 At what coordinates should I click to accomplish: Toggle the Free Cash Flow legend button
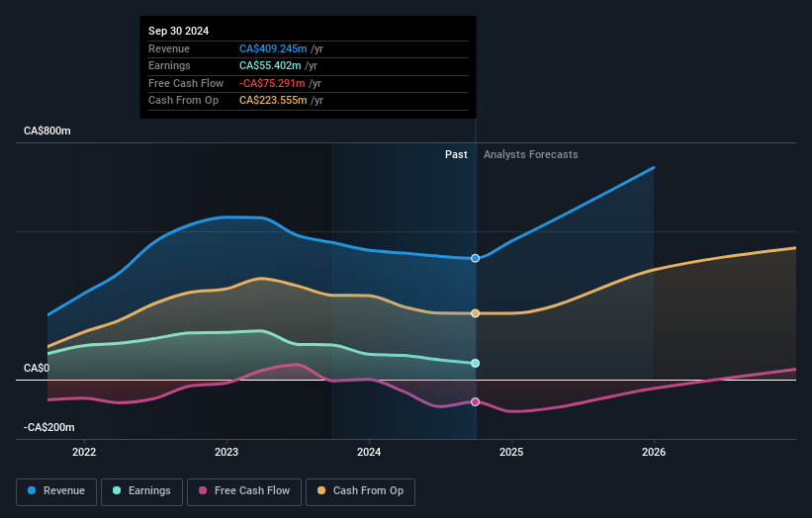click(244, 491)
